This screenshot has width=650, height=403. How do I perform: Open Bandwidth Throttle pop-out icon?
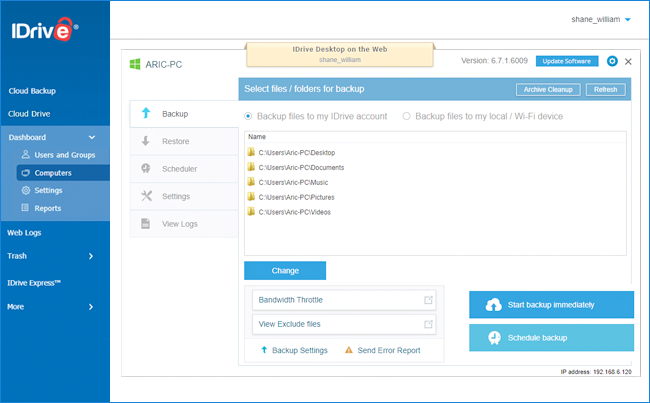(428, 300)
